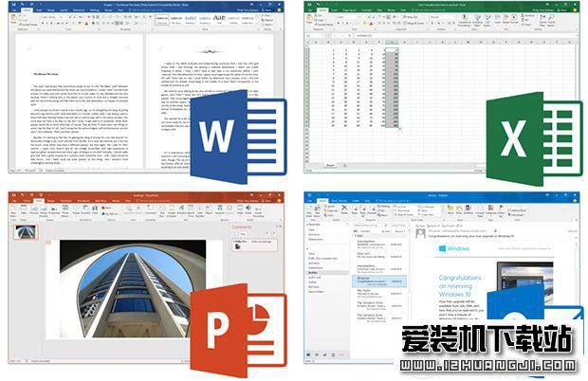The height and width of the screenshot is (381, 588).
Task: Close the PowerPoint Comments pane
Action: point(280,227)
